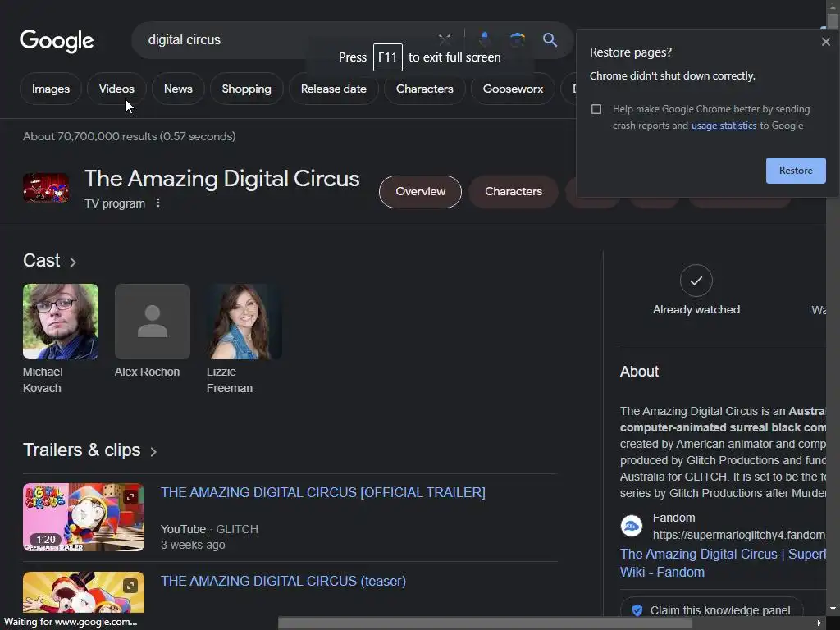The image size is (840, 630).
Task: Open usage statistics link
Action: (x=724, y=126)
